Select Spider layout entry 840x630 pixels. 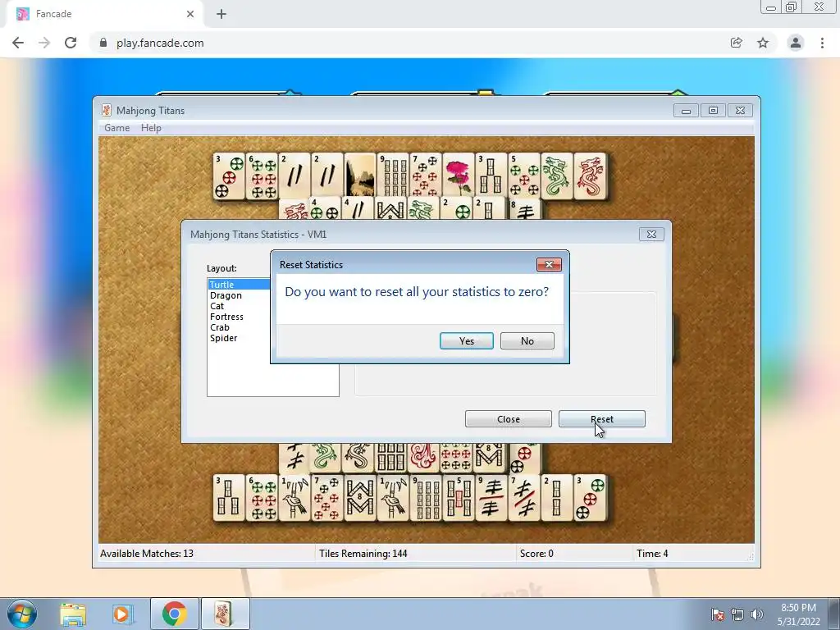(223, 338)
